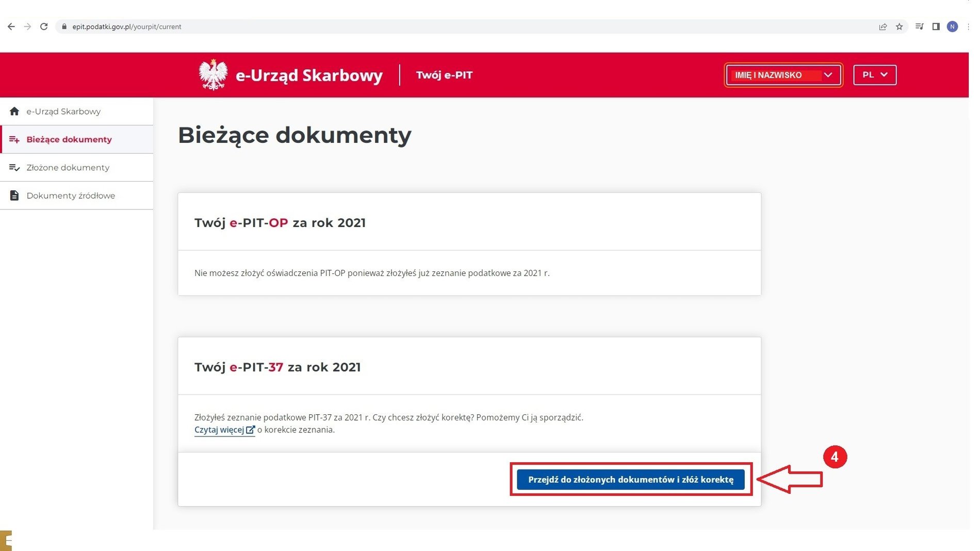Click the Złożone dokumenty list-check icon
The height and width of the screenshot is (551, 980).
point(14,168)
